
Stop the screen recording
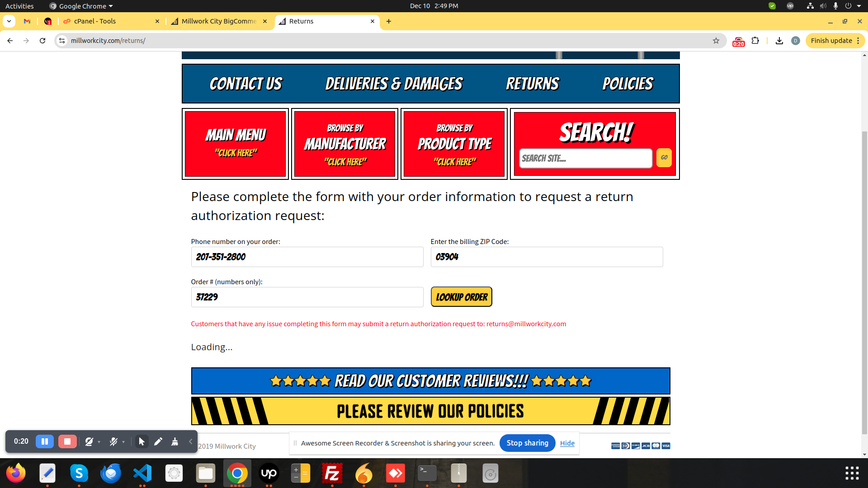coord(67,441)
